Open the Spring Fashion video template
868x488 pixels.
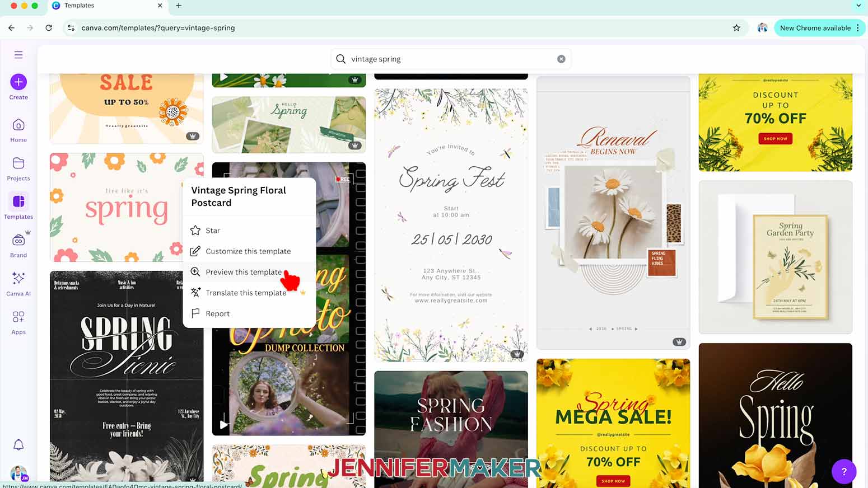click(451, 429)
